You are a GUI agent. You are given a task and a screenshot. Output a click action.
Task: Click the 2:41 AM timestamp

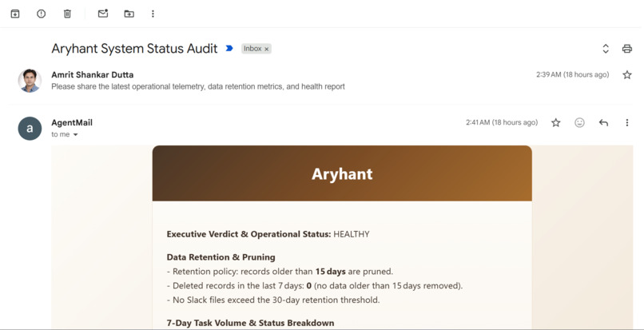coord(502,122)
